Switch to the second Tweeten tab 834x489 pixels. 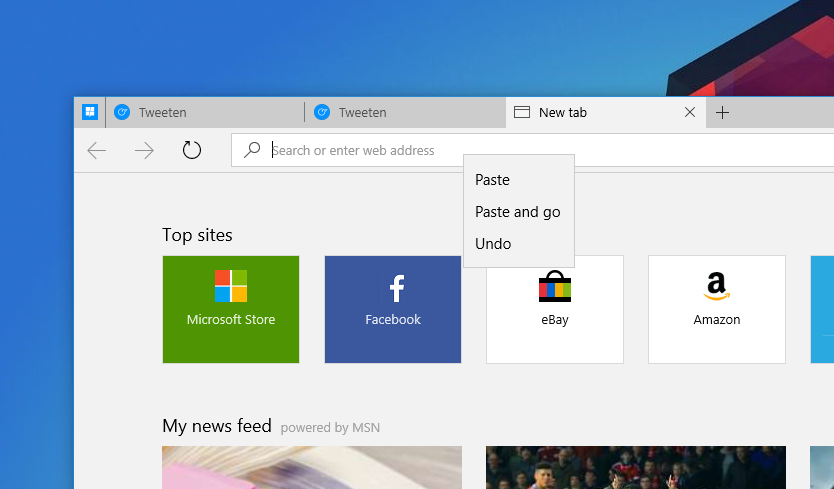pos(405,112)
